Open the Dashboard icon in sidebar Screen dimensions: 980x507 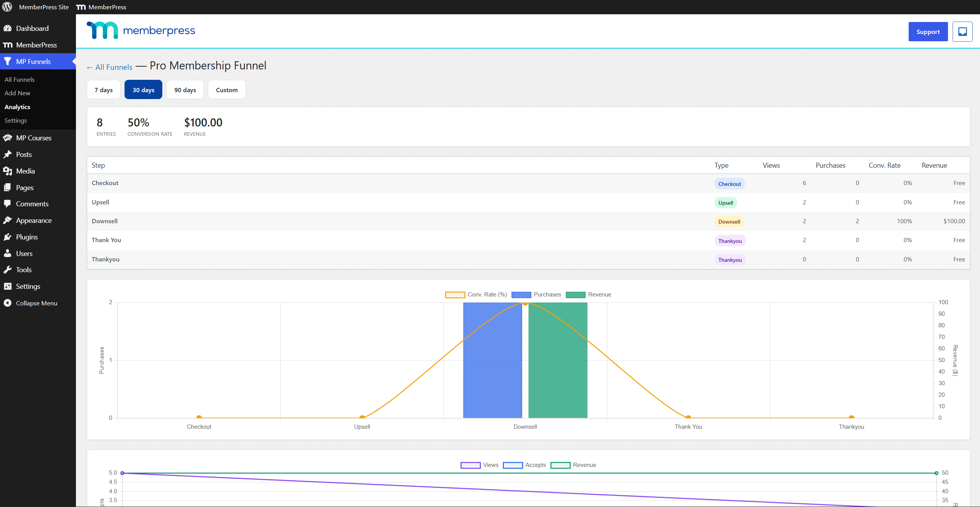pos(8,28)
